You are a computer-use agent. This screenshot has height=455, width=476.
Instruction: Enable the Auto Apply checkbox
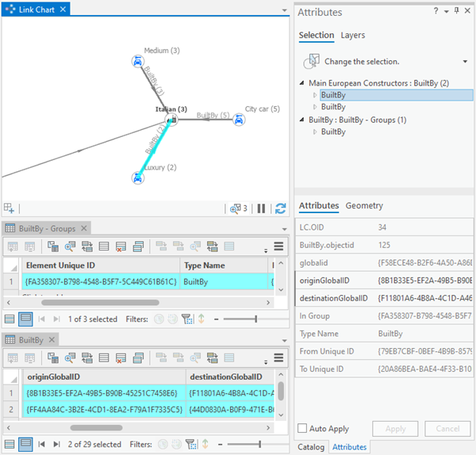[x=302, y=428]
